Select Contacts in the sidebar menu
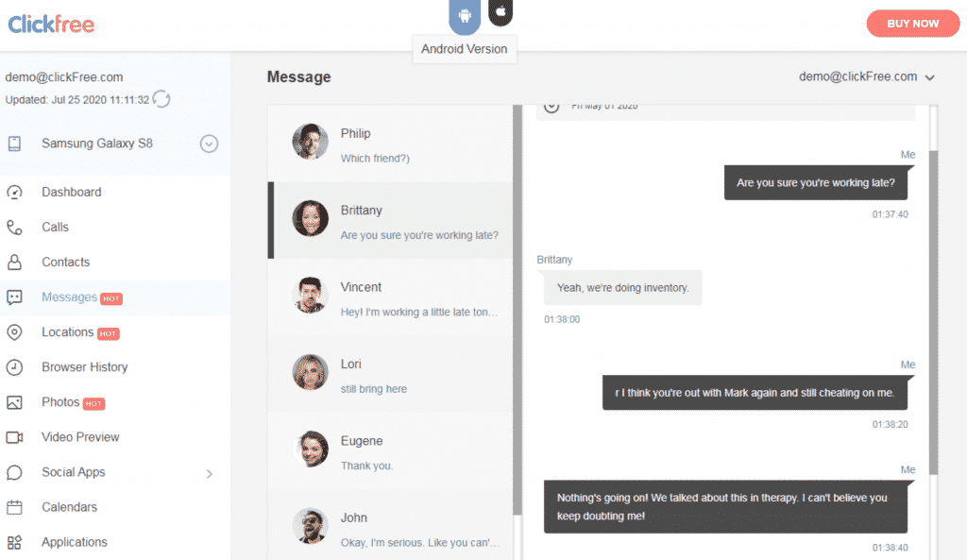 (x=65, y=263)
